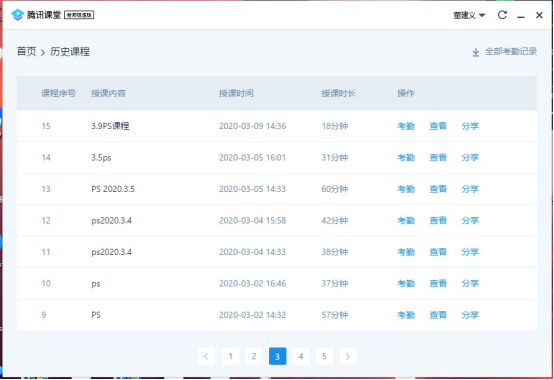Viewport: 554px width, 380px height.
Task: Click 查看 for course 11
Action: tap(438, 252)
